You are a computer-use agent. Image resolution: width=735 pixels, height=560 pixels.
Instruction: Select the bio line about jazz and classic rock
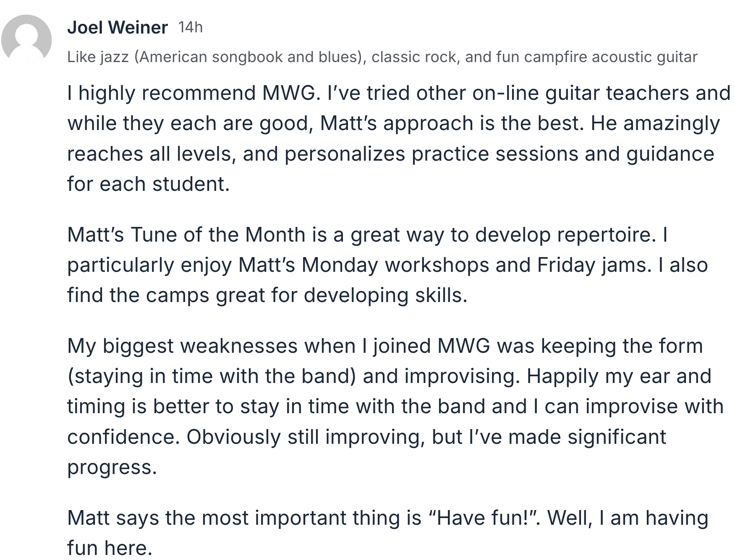click(382, 57)
